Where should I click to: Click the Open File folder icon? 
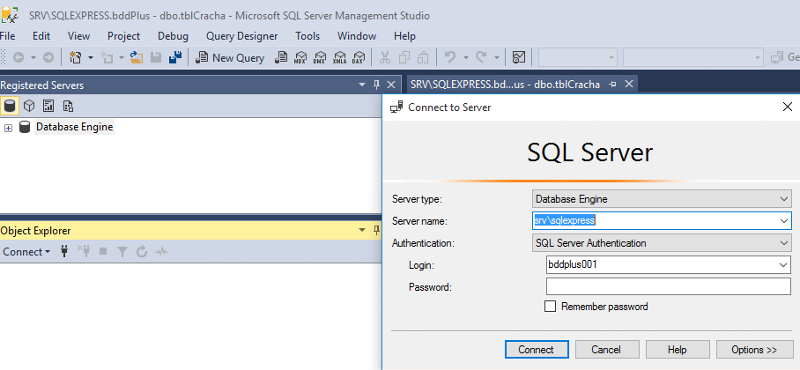(x=136, y=58)
